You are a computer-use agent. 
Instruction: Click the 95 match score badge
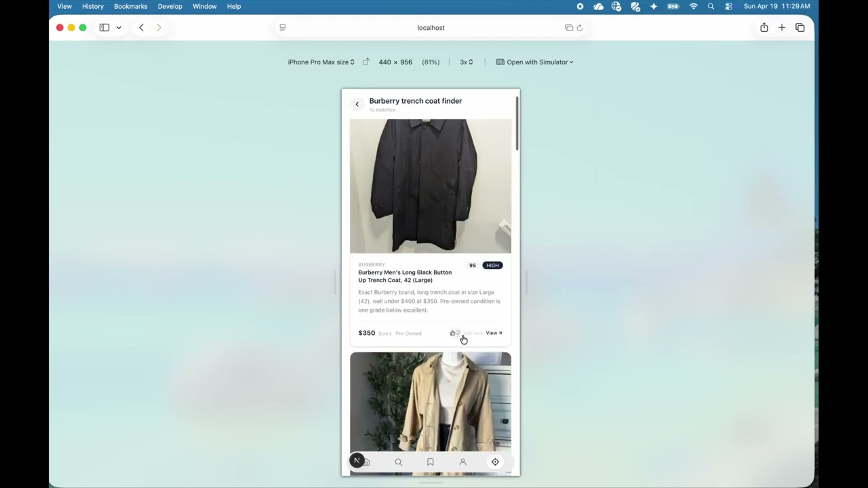pyautogui.click(x=473, y=265)
